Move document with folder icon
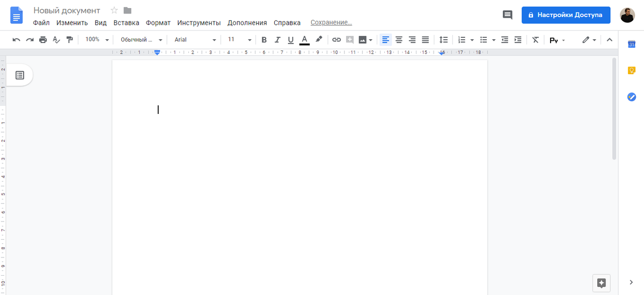The width and height of the screenshot is (644, 295). (x=127, y=10)
